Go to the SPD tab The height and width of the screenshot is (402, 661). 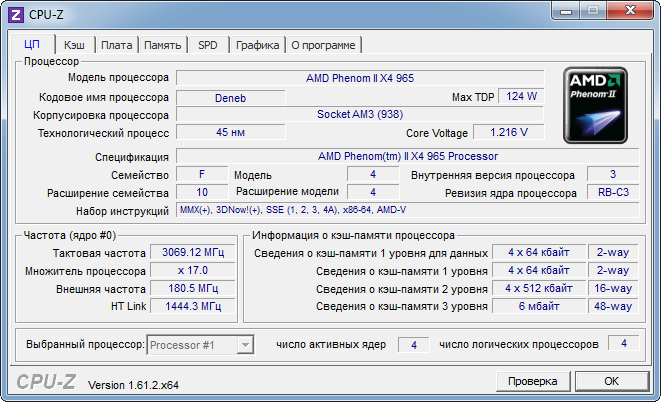point(207,45)
